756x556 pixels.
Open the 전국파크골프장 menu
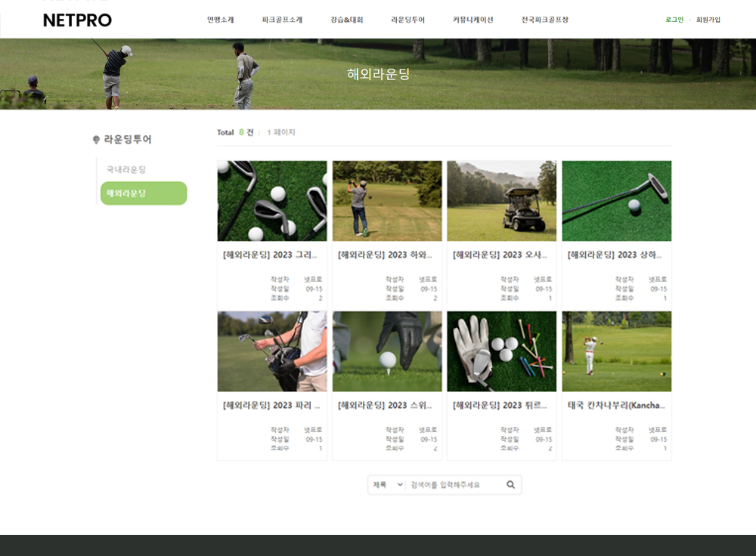click(544, 20)
